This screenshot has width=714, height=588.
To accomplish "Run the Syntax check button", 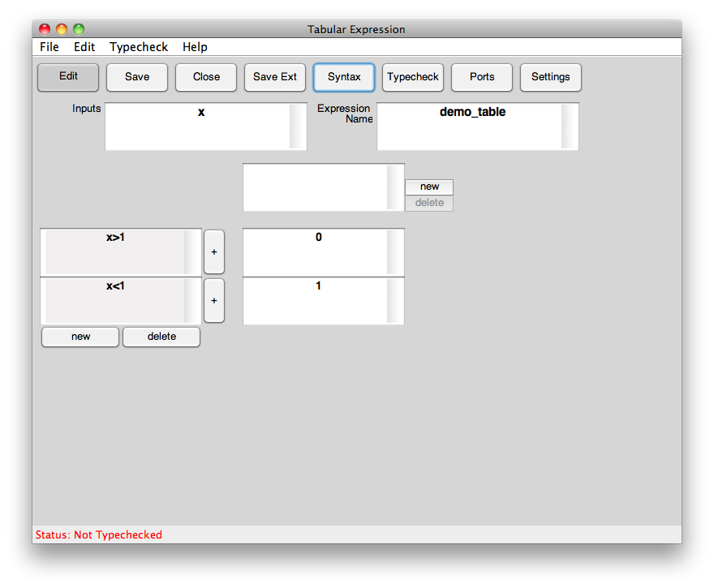I will point(344,77).
